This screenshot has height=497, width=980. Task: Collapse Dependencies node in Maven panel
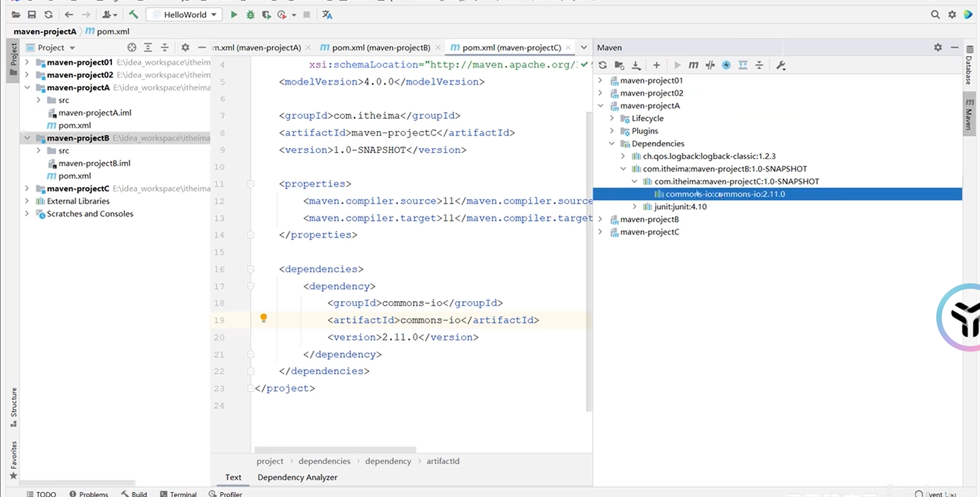pos(613,143)
